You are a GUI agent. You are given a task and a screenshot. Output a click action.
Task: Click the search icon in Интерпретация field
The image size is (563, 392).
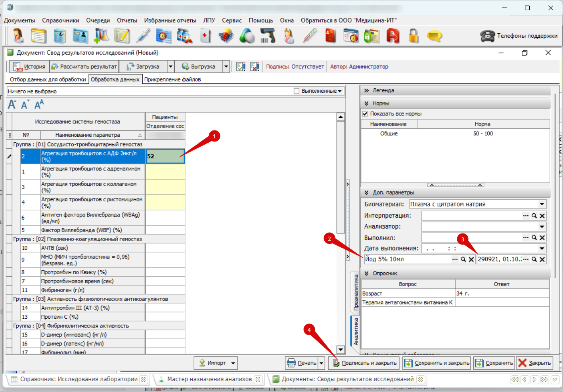point(534,216)
